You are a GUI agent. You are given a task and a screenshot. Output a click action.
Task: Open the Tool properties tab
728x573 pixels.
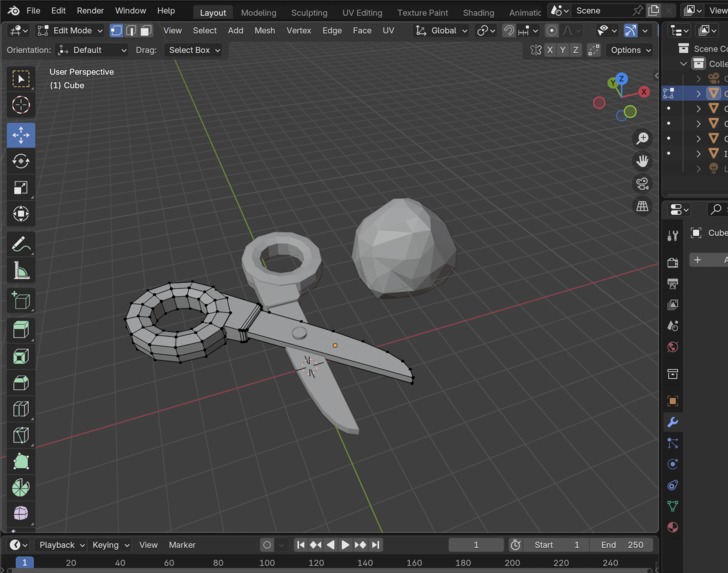pyautogui.click(x=672, y=235)
